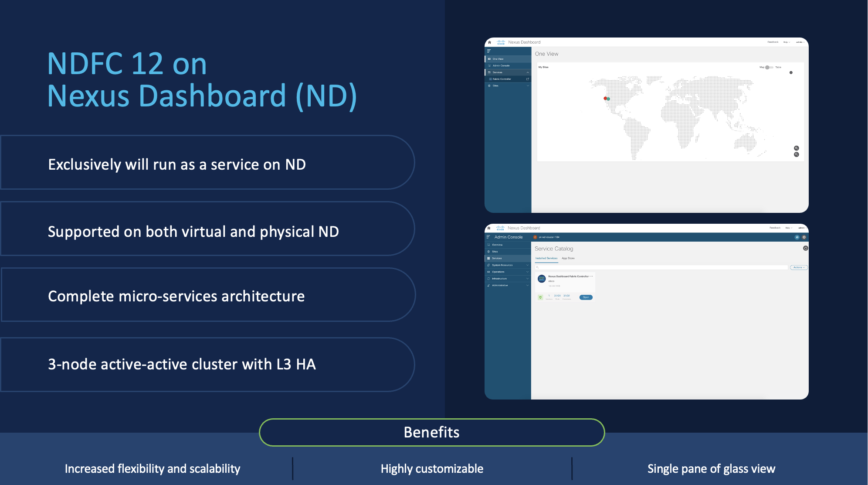Expand the Sites section in One View sidebar
This screenshot has width=868, height=485.
tap(527, 85)
